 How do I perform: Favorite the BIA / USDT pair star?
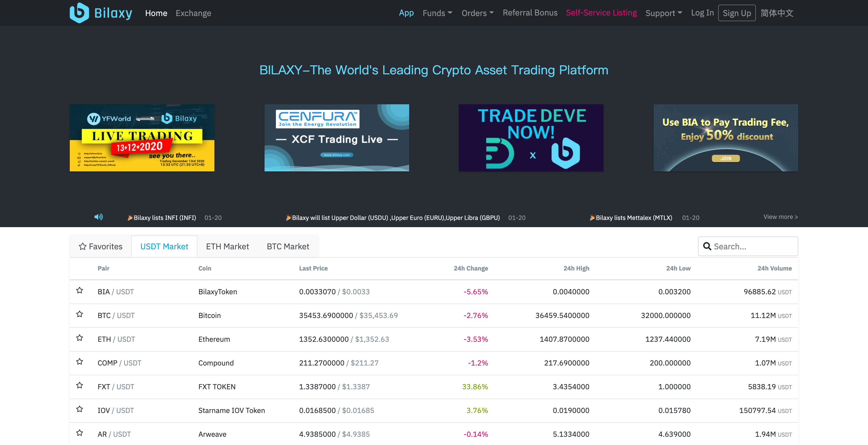(x=80, y=290)
